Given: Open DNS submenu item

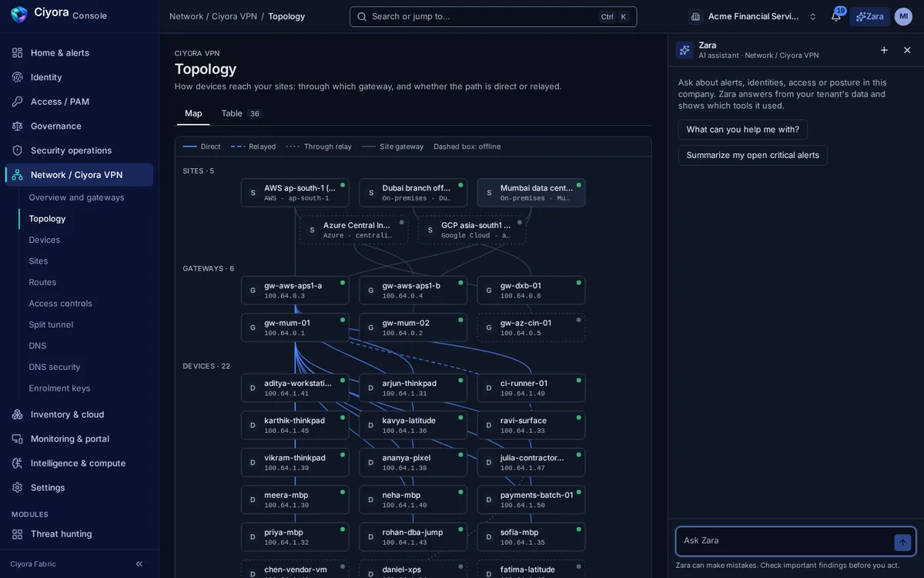Looking at the screenshot, I should [x=38, y=346].
